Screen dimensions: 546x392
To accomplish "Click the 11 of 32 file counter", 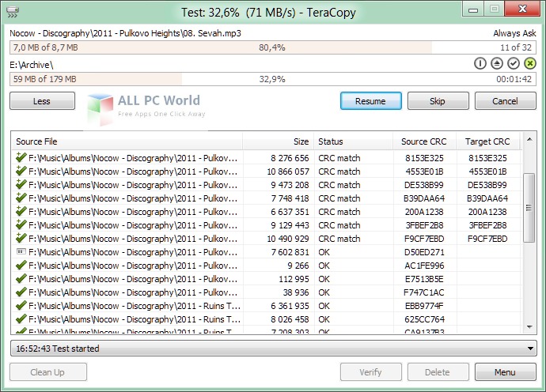I will tap(516, 47).
